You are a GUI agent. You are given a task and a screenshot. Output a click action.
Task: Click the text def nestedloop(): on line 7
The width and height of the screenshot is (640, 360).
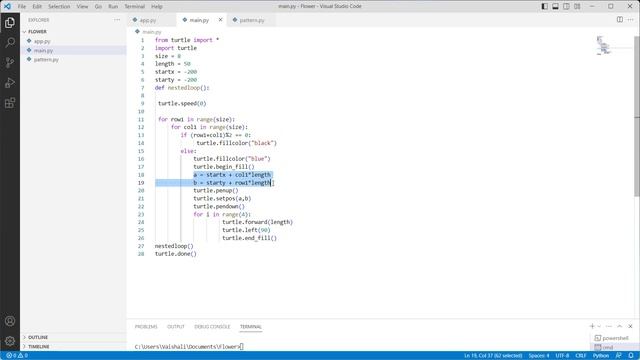182,88
